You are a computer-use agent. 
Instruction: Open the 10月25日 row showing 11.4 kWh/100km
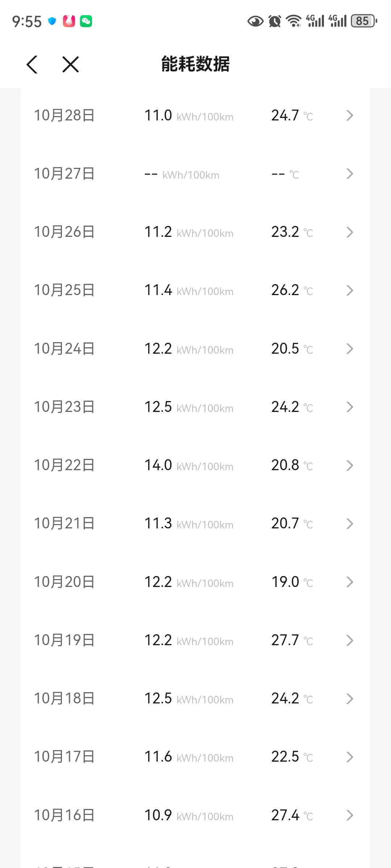click(195, 290)
